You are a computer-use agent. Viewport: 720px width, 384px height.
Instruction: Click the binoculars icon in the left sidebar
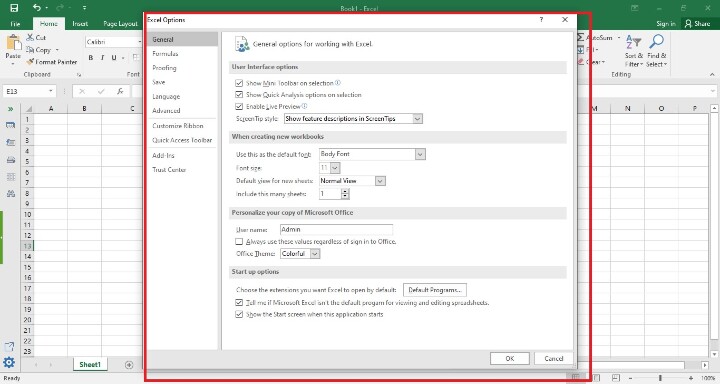coord(11,193)
